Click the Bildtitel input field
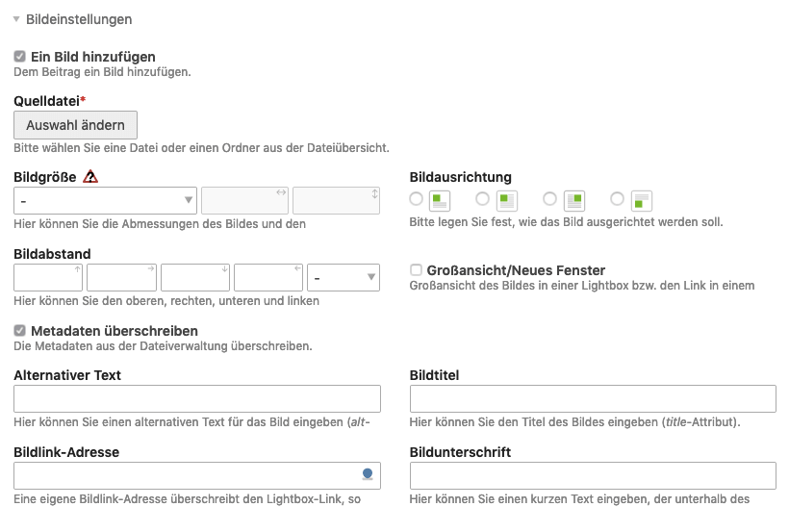789x532 pixels. click(x=593, y=398)
